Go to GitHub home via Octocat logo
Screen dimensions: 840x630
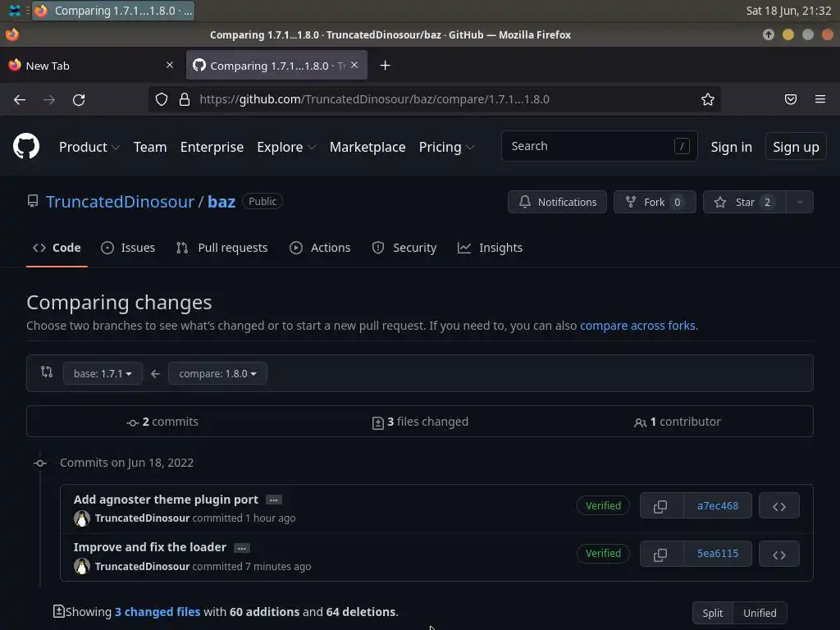click(x=26, y=146)
